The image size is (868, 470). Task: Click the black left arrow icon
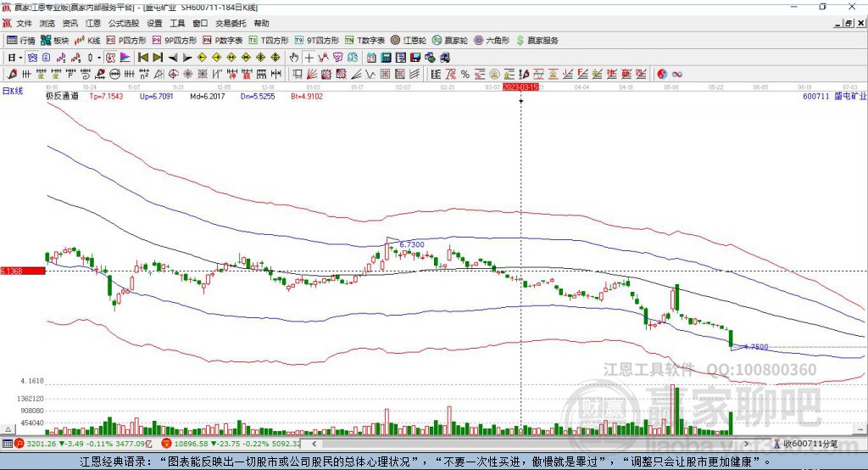tap(173, 58)
